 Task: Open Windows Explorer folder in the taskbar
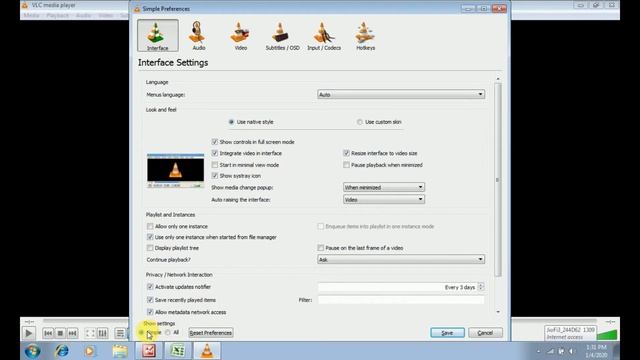tap(120, 351)
